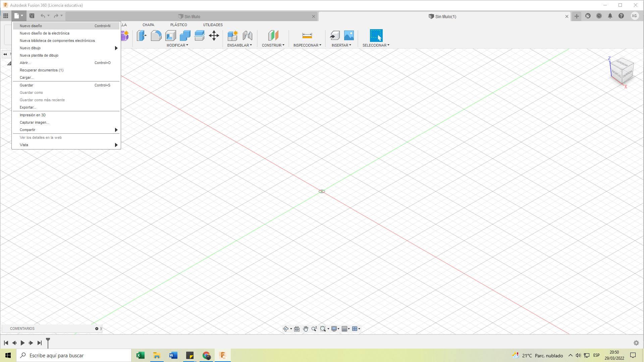The width and height of the screenshot is (644, 362).
Task: Expand the CONSTRUIR dropdown menu
Action: [273, 45]
